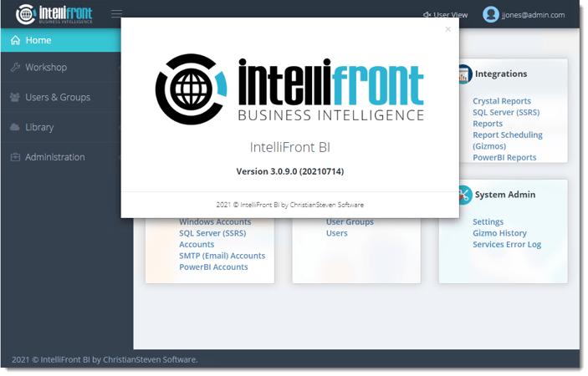Toggle the hamburger menu icon in the header

click(x=116, y=14)
